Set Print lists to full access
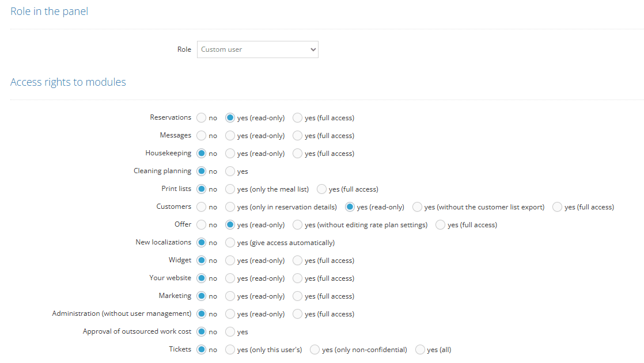 click(x=322, y=189)
